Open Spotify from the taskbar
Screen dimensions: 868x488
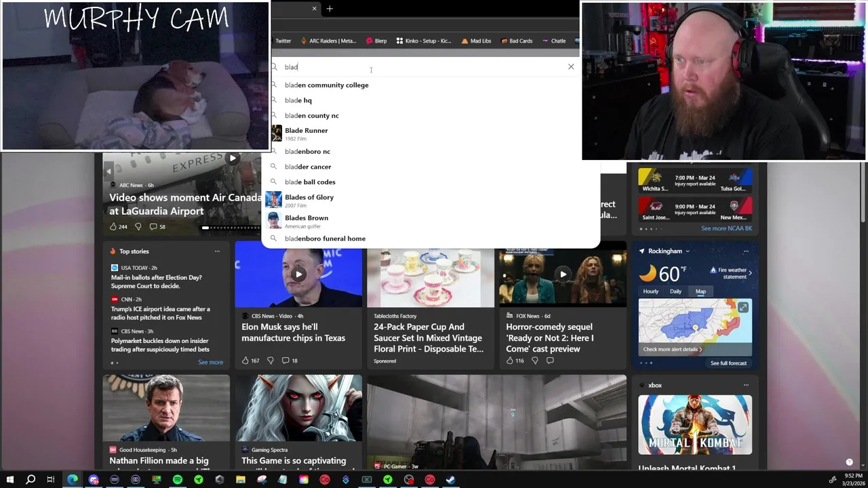[x=178, y=480]
